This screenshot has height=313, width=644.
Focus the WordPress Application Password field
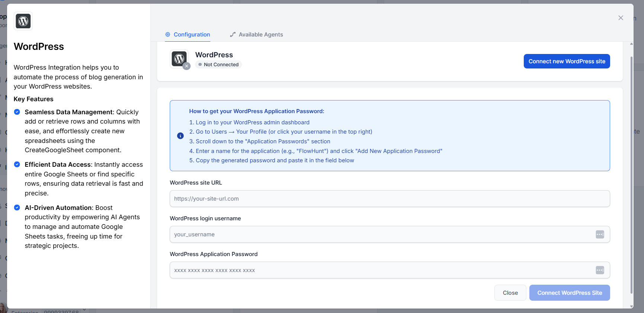point(390,270)
